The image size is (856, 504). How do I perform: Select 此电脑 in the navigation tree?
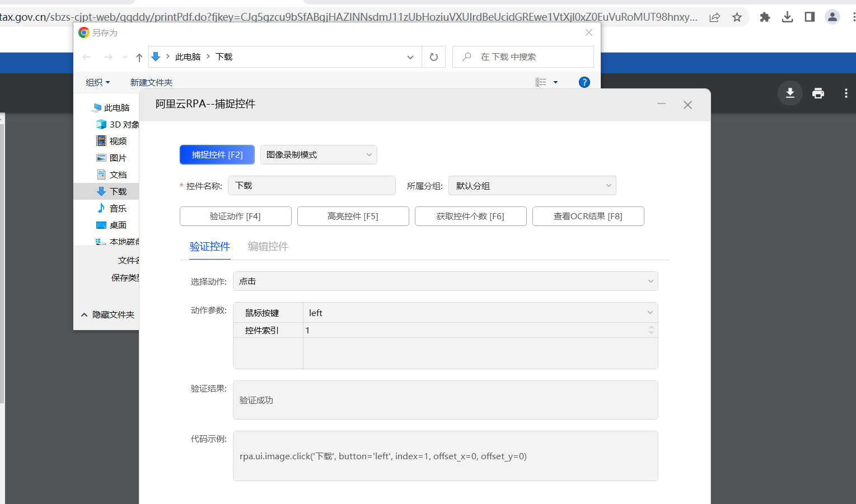click(x=111, y=108)
